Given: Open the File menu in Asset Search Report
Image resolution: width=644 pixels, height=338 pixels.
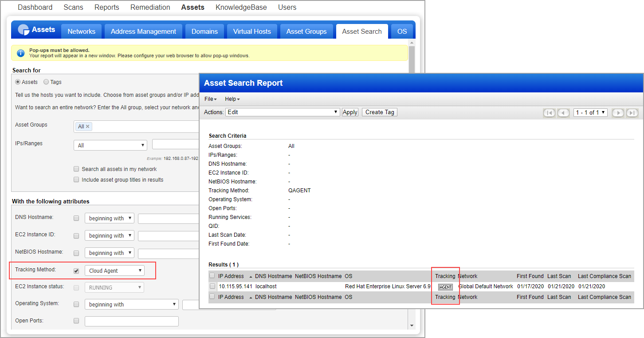Looking at the screenshot, I should (210, 99).
